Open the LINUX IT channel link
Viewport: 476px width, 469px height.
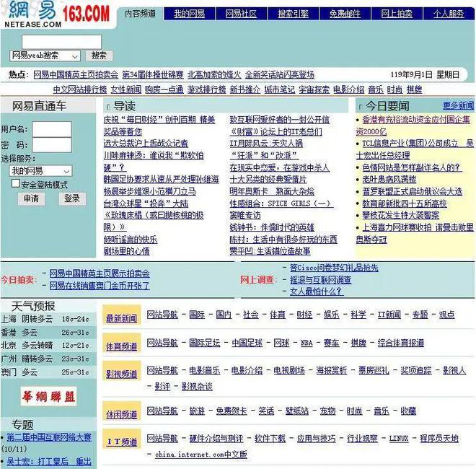coord(399,438)
